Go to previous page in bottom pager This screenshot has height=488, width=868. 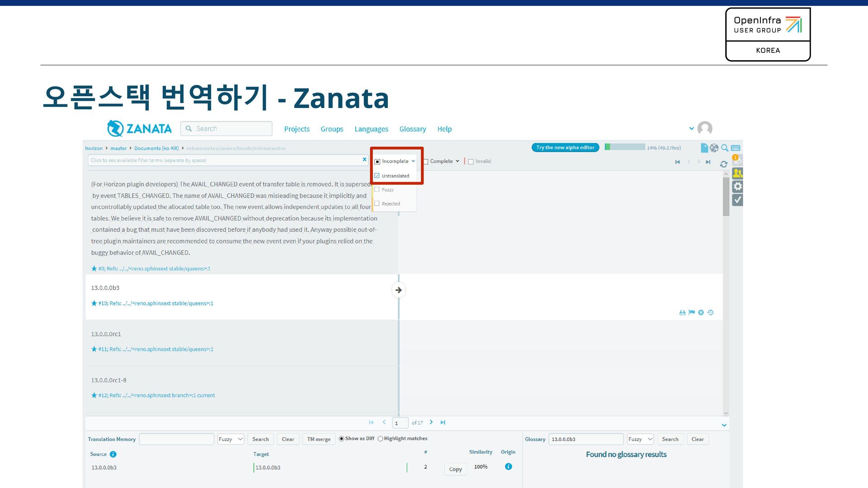[x=384, y=422]
